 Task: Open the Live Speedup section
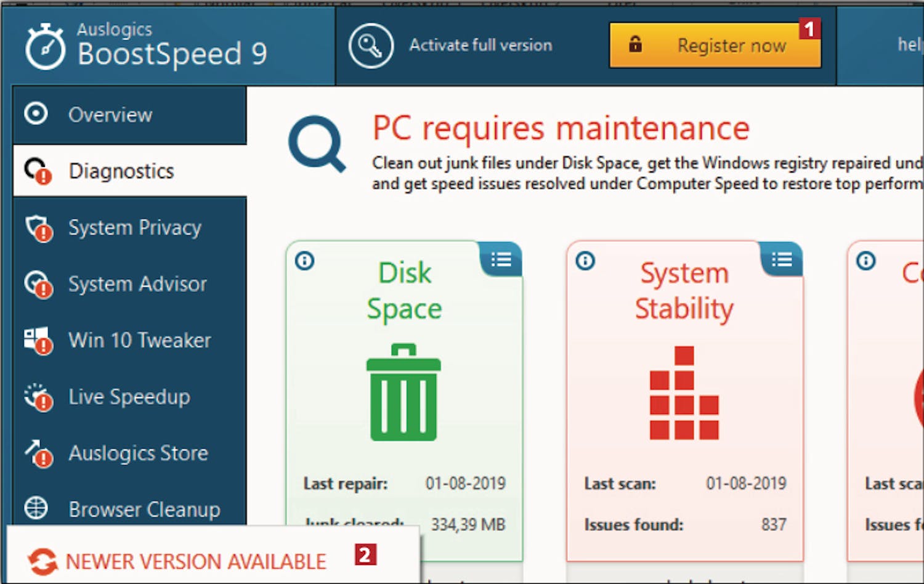pyautogui.click(x=129, y=397)
